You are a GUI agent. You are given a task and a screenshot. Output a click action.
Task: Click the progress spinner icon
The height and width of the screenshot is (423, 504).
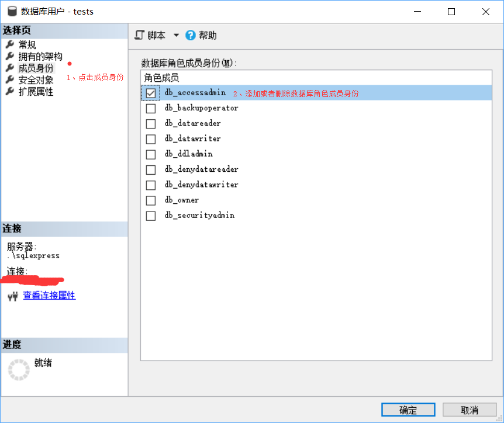pyautogui.click(x=19, y=370)
